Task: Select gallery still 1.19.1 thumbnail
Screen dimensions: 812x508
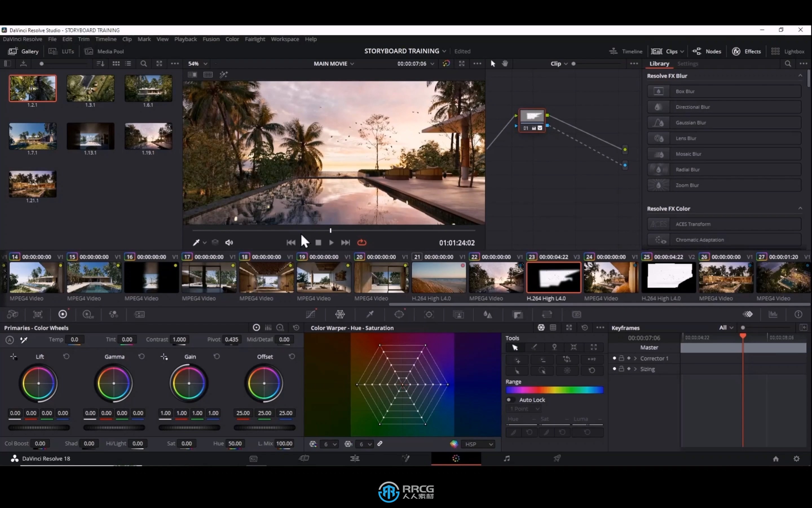Action: (x=148, y=136)
